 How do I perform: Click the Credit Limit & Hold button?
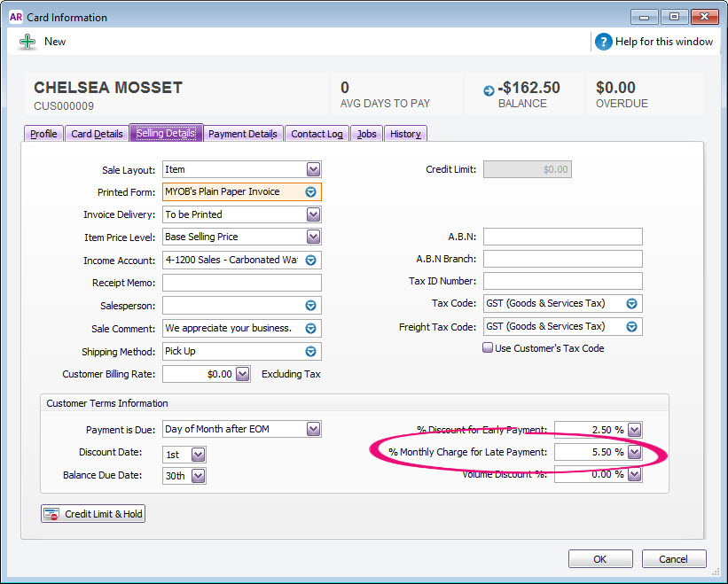(x=93, y=514)
